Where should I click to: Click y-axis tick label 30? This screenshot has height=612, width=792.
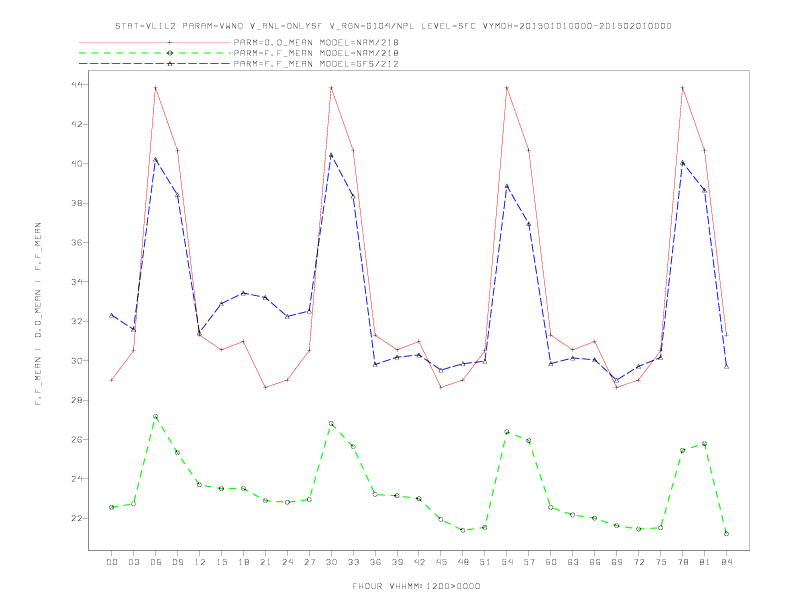(76, 361)
